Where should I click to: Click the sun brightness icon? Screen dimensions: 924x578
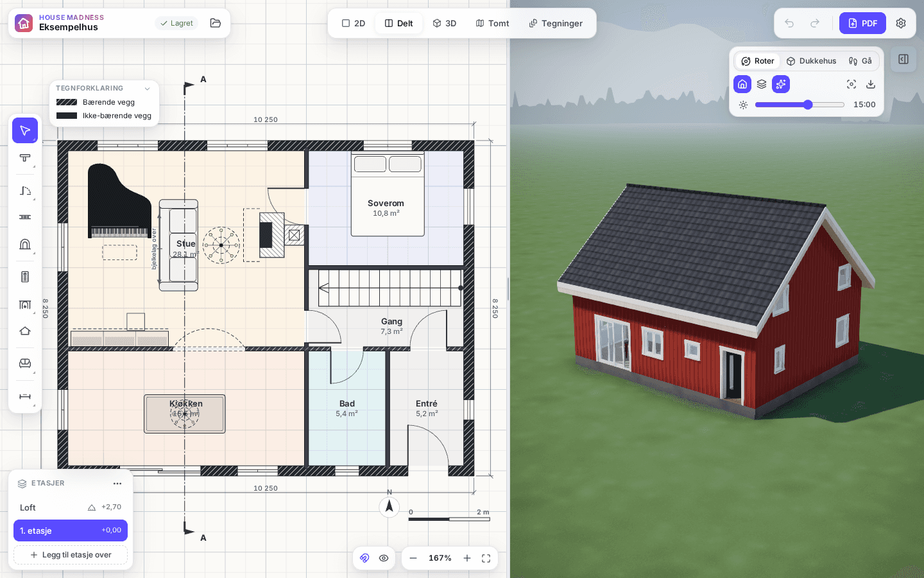click(743, 105)
